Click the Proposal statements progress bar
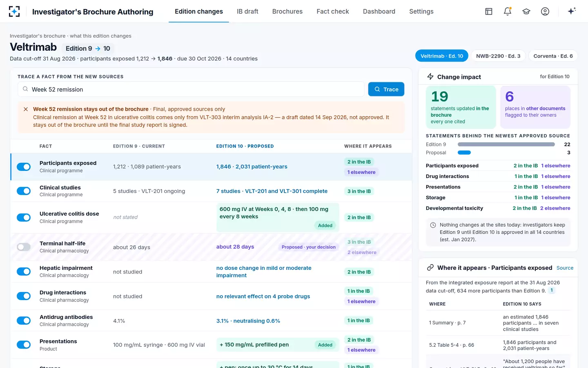The image size is (588, 368). pyautogui.click(x=464, y=153)
